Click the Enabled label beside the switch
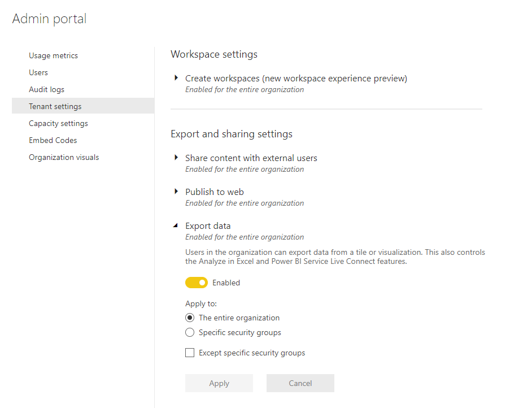 pyautogui.click(x=226, y=283)
